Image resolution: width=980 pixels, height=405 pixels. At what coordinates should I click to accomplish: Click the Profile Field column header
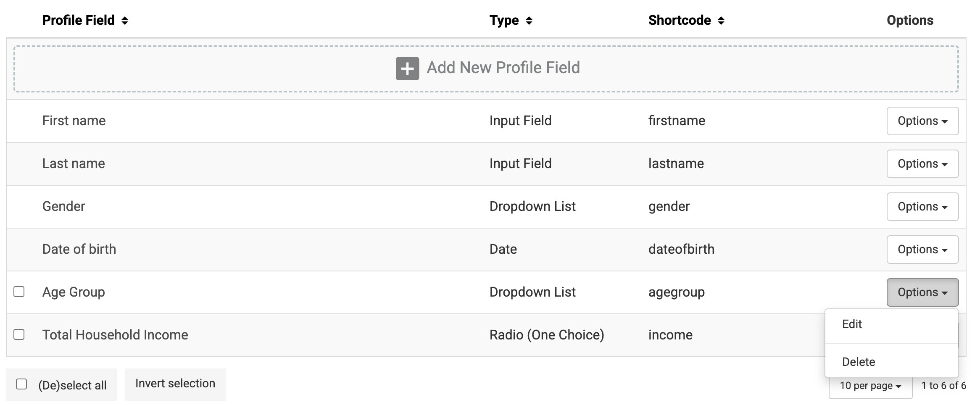(79, 20)
